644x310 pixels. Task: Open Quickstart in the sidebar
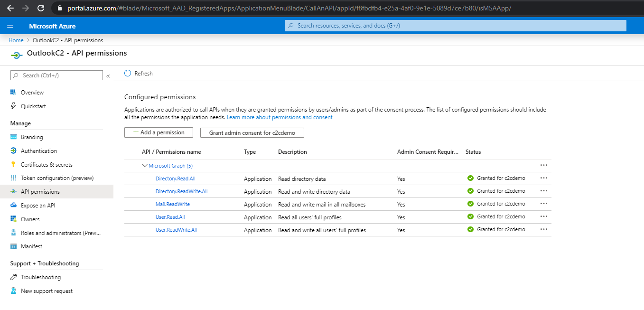[33, 106]
